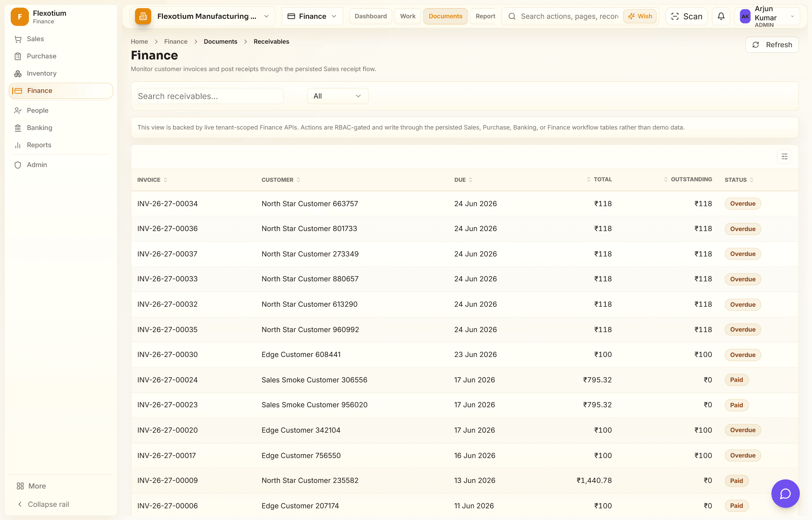The image size is (812, 520).
Task: Click Overdue badge for INV-26-27-00034
Action: [742, 204]
